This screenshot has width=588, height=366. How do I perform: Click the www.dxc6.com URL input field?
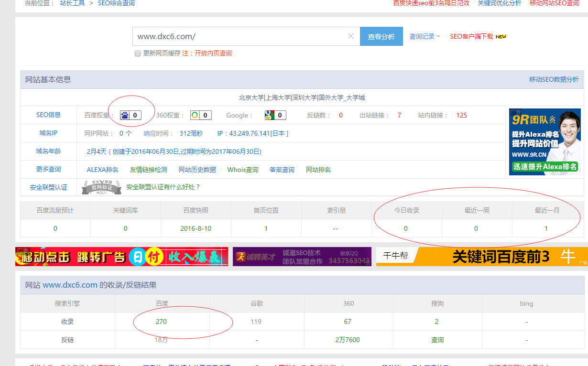pos(239,36)
